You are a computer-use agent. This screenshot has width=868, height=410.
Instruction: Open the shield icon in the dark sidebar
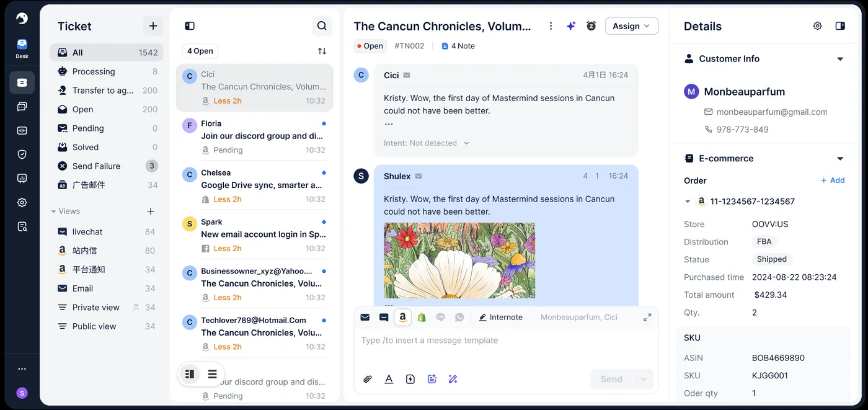tap(22, 154)
